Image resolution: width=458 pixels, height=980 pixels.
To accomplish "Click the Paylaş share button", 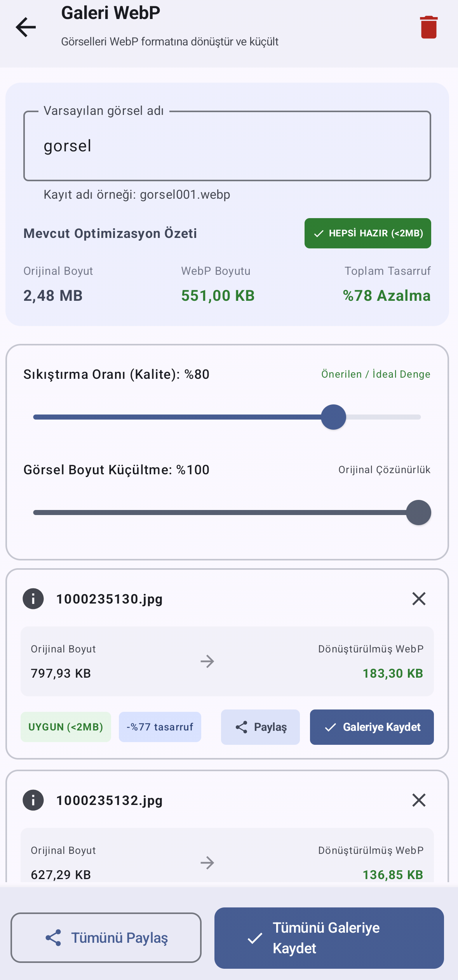I will pyautogui.click(x=260, y=727).
